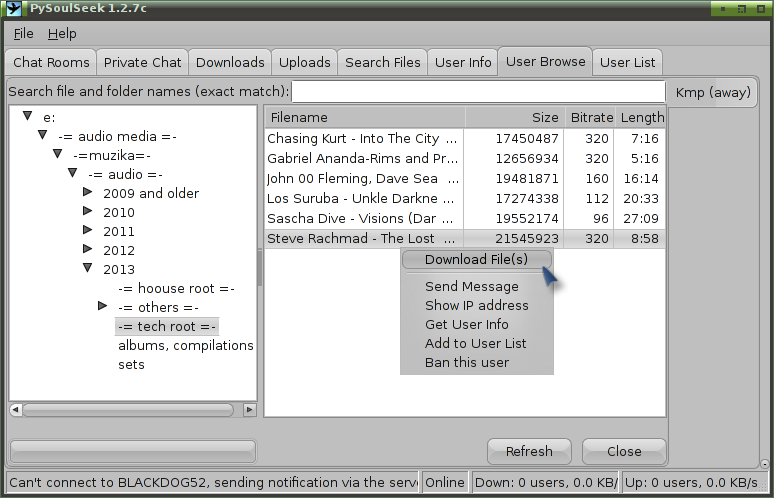Choose Show IP address from context menu

(476, 306)
